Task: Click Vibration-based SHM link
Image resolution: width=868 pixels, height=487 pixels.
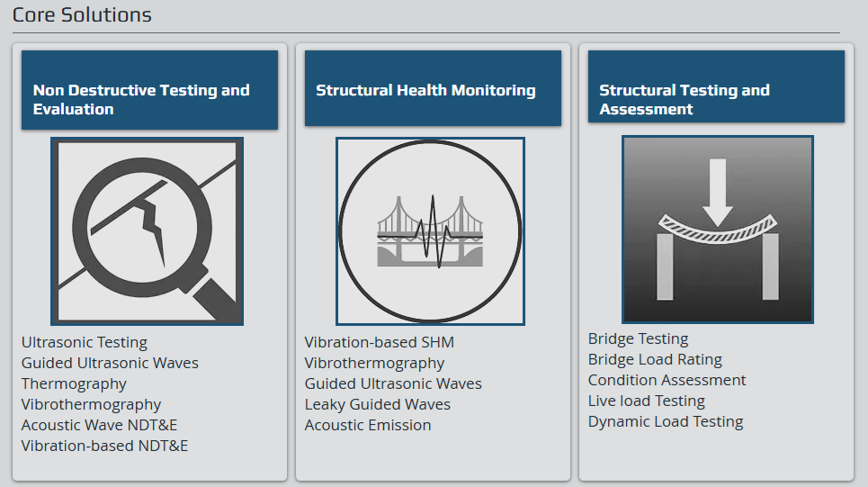Action: tap(380, 342)
